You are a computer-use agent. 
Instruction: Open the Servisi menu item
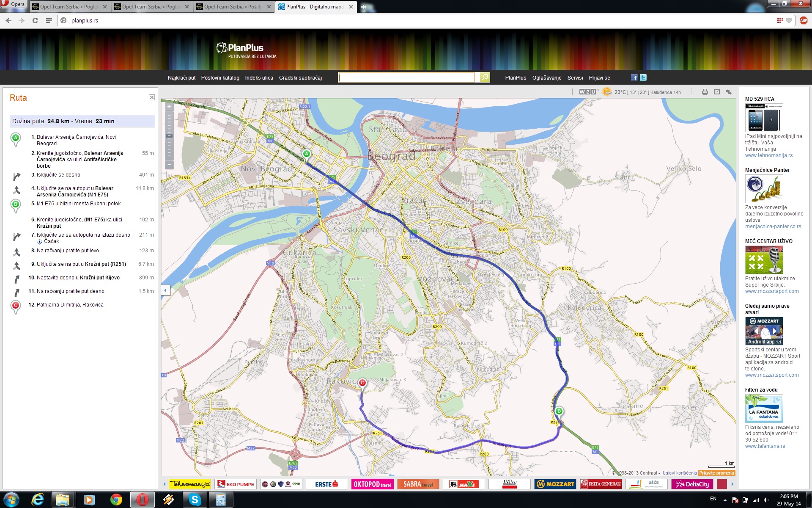click(575, 78)
